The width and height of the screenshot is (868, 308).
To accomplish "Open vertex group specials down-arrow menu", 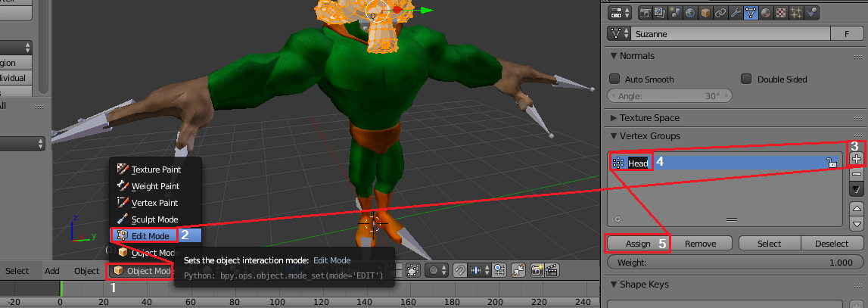I will tap(857, 189).
